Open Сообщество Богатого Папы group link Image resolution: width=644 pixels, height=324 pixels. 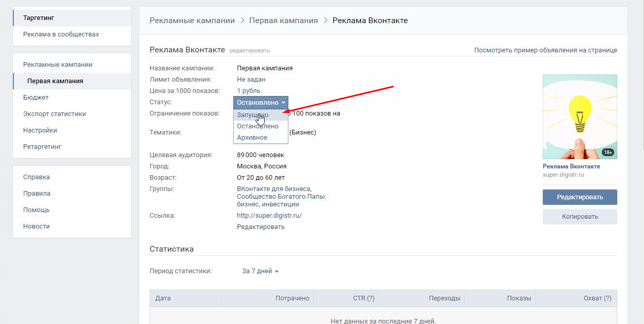282,197
